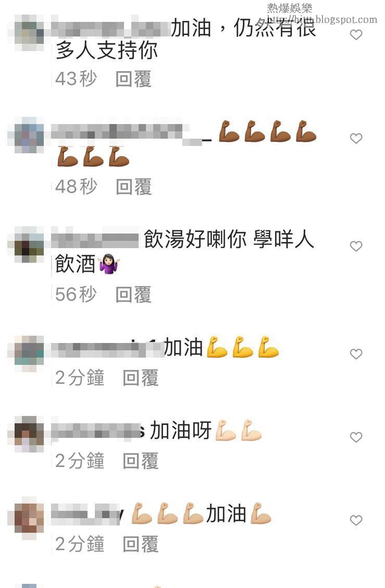This screenshot has width=385, height=588.
Task: Reply to the 43秒 comment
Action: point(133,79)
